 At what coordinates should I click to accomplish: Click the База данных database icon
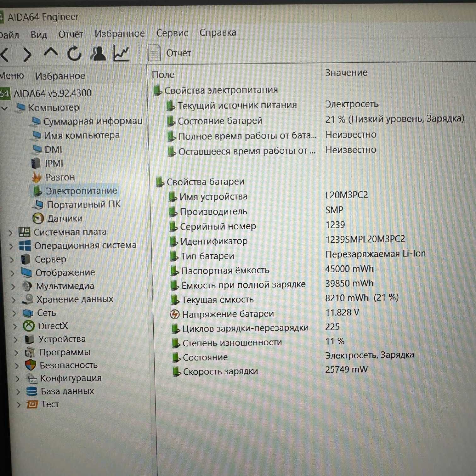pyautogui.click(x=32, y=392)
